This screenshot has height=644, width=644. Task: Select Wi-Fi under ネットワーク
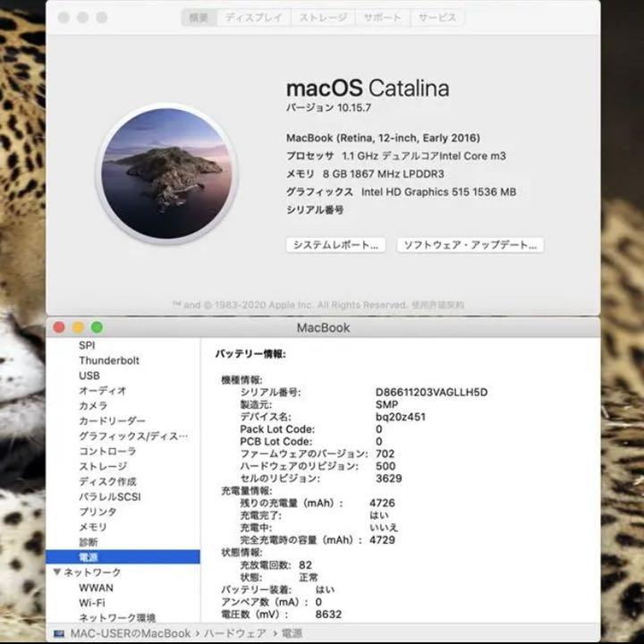coord(92,603)
